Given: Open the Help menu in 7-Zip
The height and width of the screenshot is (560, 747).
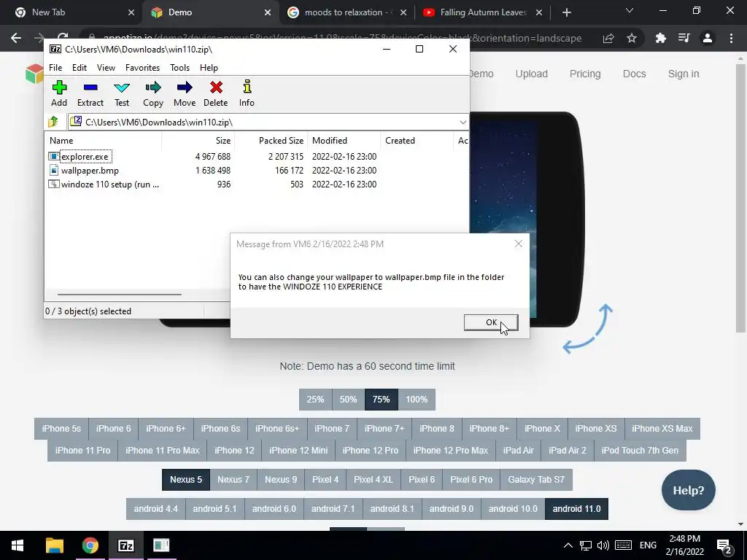Looking at the screenshot, I should click(x=209, y=68).
